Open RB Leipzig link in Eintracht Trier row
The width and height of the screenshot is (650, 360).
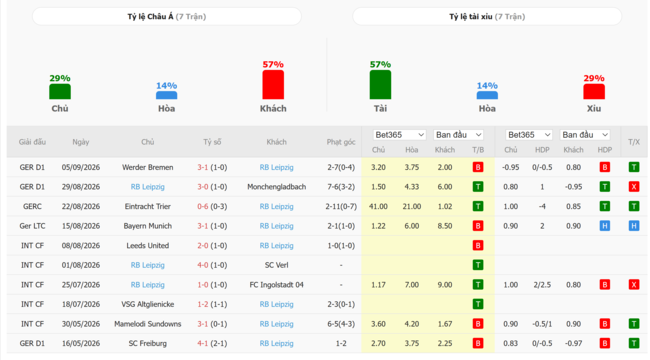coord(276,206)
